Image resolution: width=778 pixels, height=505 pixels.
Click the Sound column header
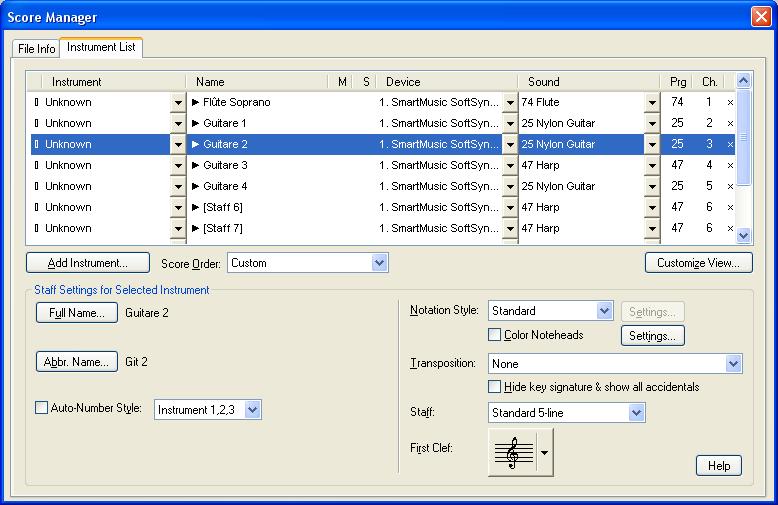[589, 81]
